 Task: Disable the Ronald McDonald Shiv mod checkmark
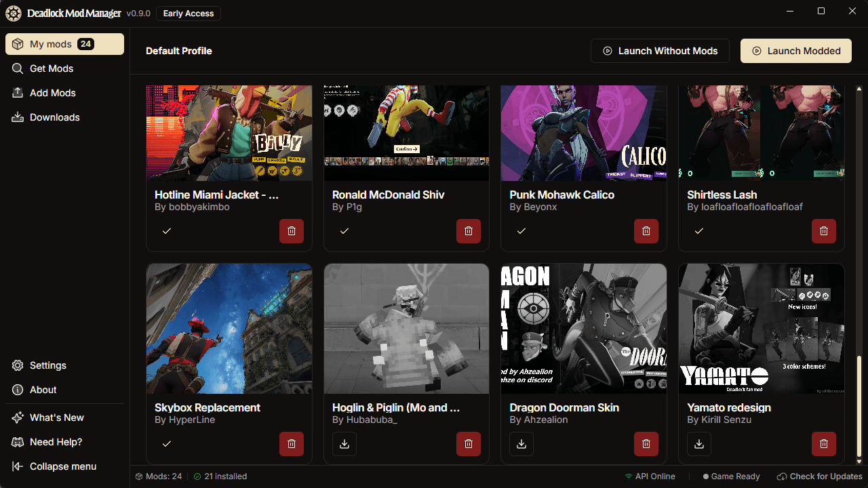(344, 231)
